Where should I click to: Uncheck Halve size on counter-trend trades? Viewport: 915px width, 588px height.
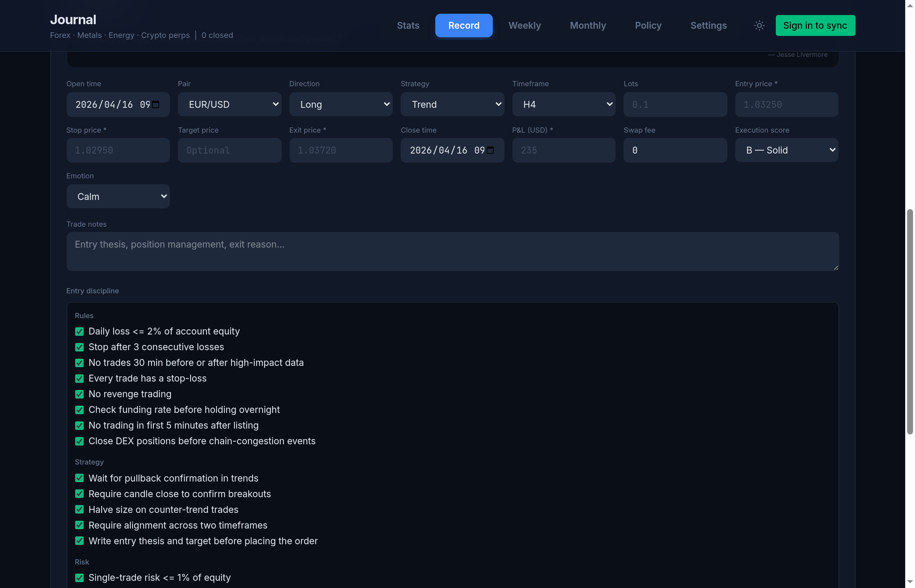[79, 509]
